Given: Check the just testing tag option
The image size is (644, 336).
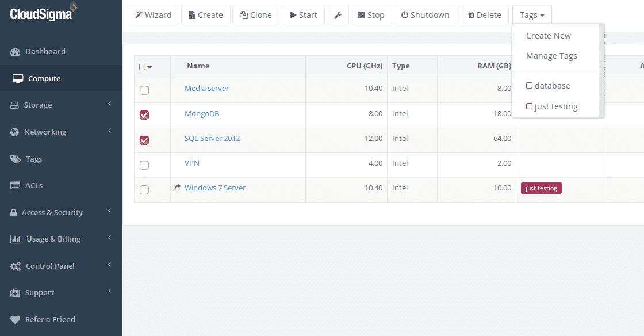Looking at the screenshot, I should click(x=530, y=106).
